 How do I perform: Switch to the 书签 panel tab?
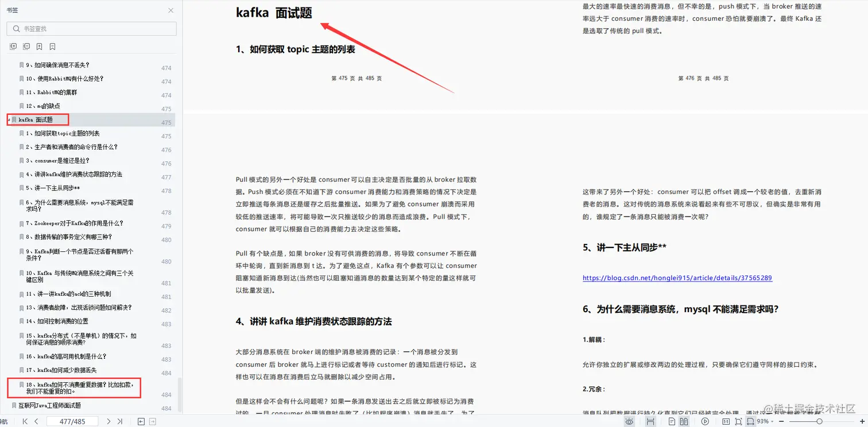click(11, 10)
